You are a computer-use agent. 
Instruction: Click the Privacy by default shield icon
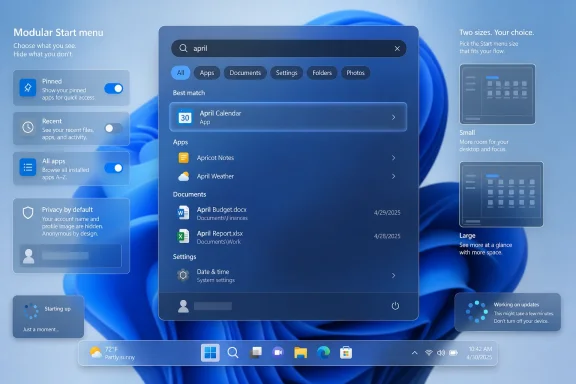coord(28,213)
